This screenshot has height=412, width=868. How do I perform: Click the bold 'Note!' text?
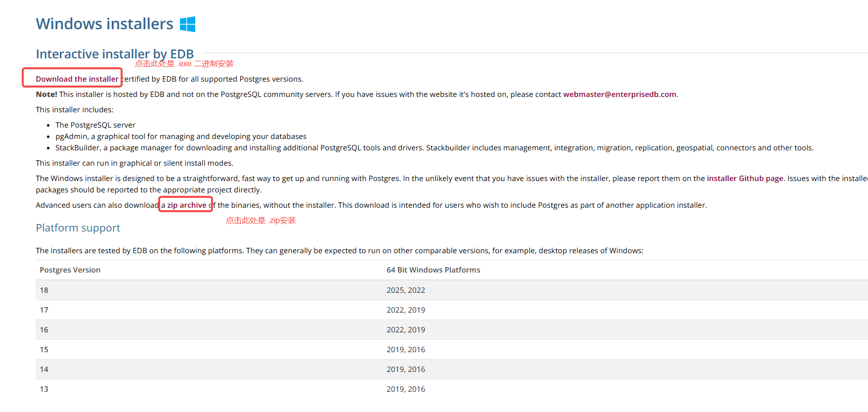click(46, 94)
